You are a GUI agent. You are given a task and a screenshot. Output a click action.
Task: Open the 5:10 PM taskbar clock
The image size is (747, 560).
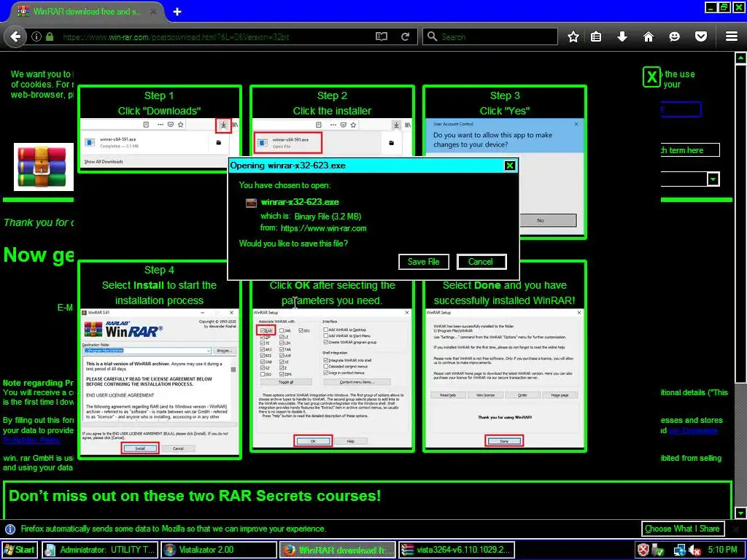722,550
